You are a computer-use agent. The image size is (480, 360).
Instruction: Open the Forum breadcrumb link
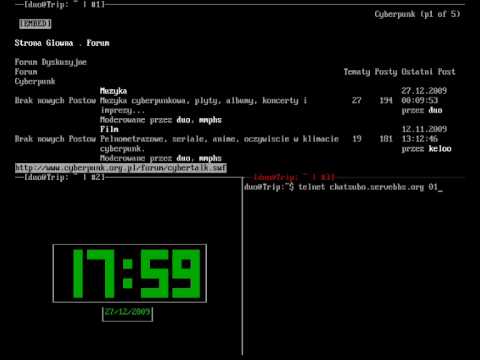[x=98, y=43]
